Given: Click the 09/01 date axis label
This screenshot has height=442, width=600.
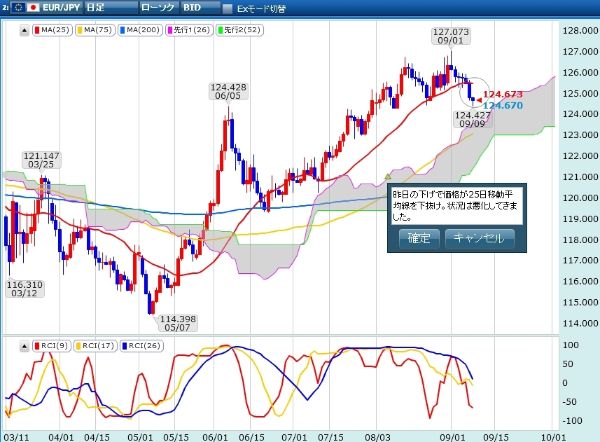Looking at the screenshot, I should (x=452, y=437).
